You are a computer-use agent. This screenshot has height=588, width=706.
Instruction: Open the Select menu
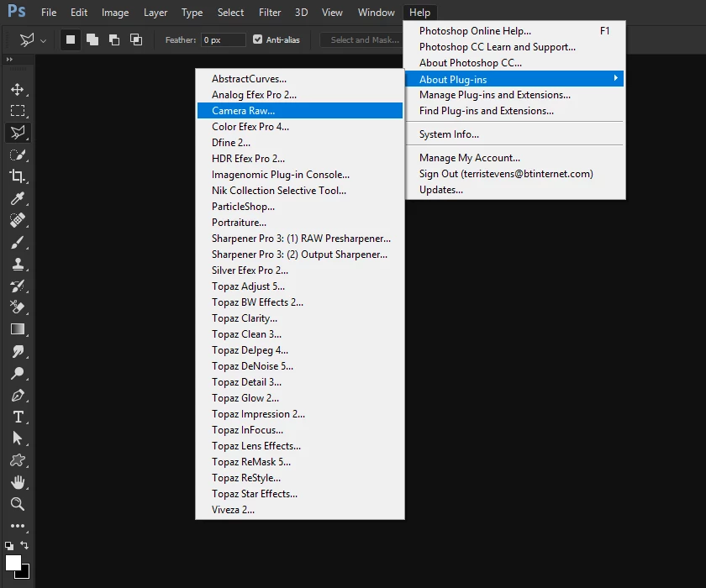click(x=230, y=12)
